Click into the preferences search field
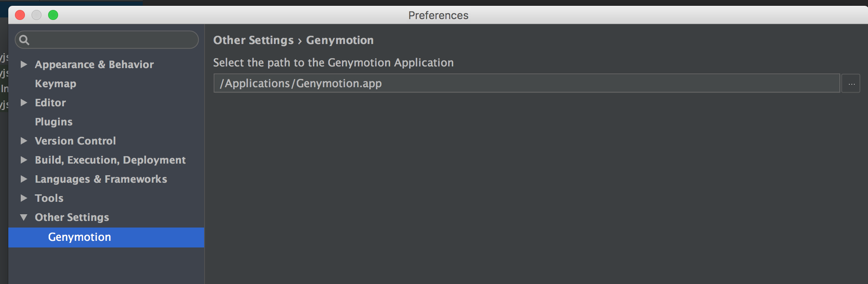868x284 pixels. [x=112, y=40]
